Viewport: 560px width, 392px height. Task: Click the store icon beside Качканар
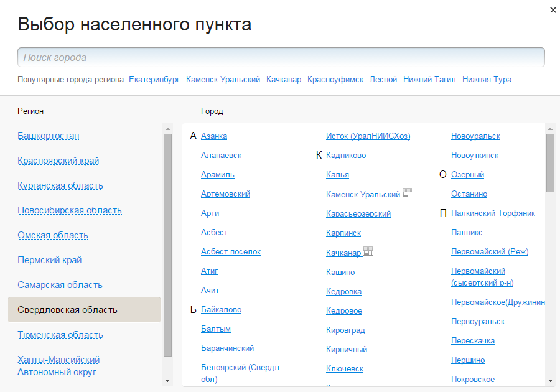(x=368, y=251)
